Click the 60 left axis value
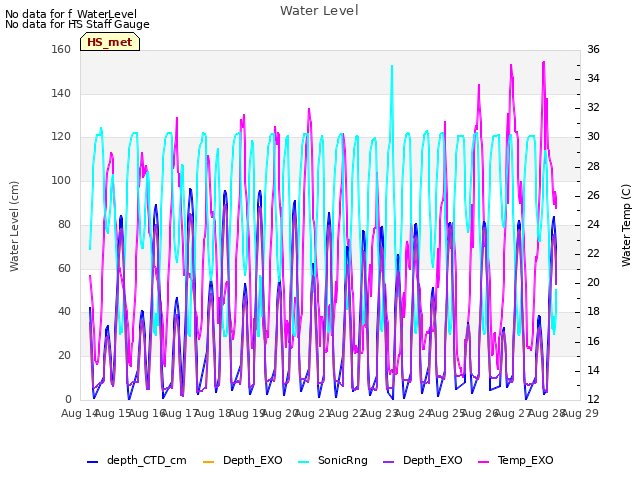The width and height of the screenshot is (640, 480). [x=64, y=268]
